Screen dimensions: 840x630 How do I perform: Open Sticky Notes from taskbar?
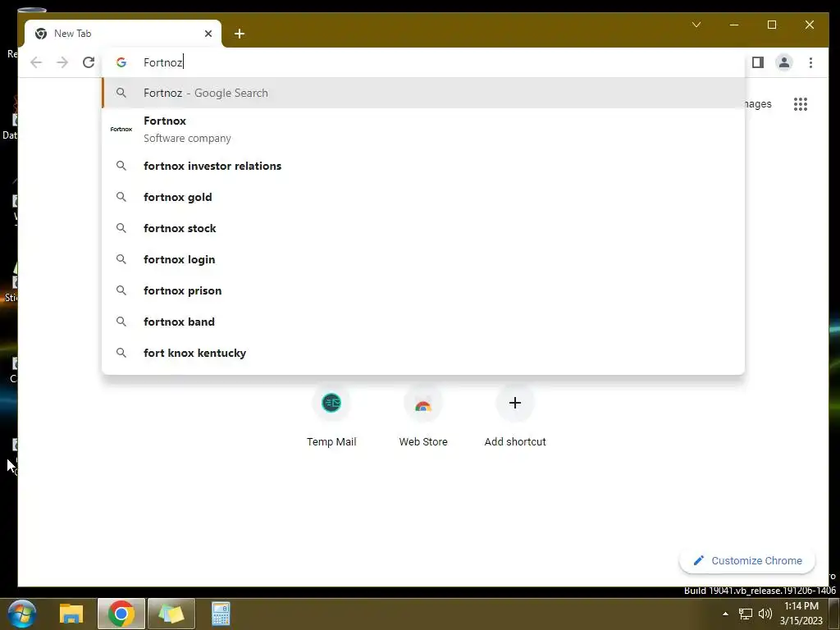pyautogui.click(x=171, y=614)
